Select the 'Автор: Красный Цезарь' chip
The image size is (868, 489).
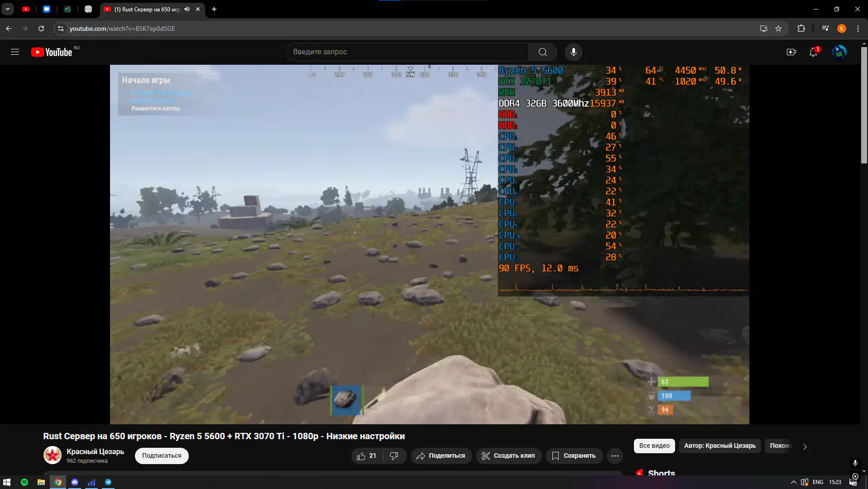pos(720,446)
